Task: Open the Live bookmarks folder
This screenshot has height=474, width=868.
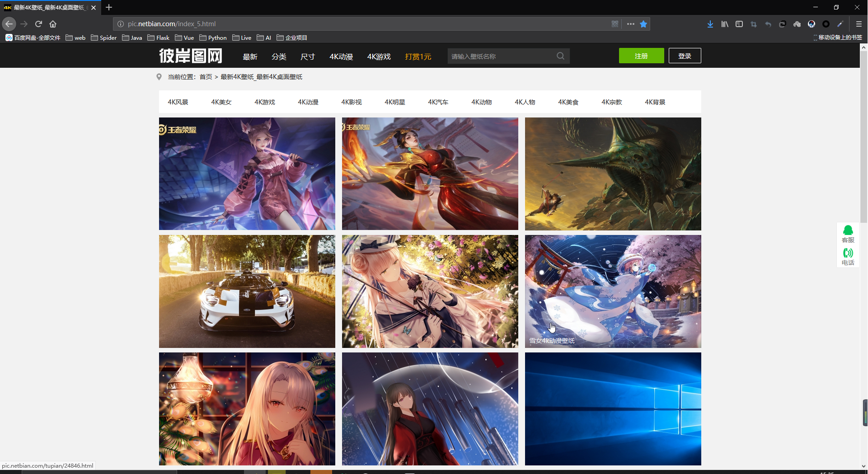Action: tap(242, 38)
